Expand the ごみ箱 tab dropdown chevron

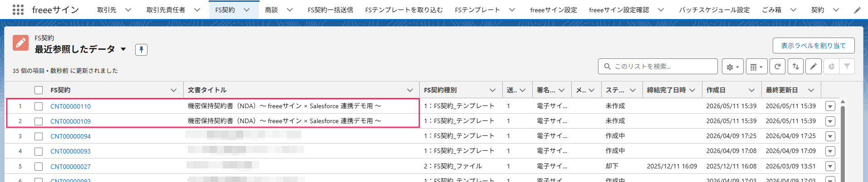(793, 10)
